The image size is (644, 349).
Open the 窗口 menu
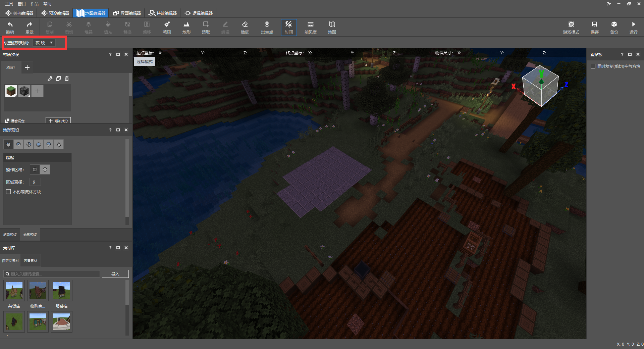coord(22,4)
